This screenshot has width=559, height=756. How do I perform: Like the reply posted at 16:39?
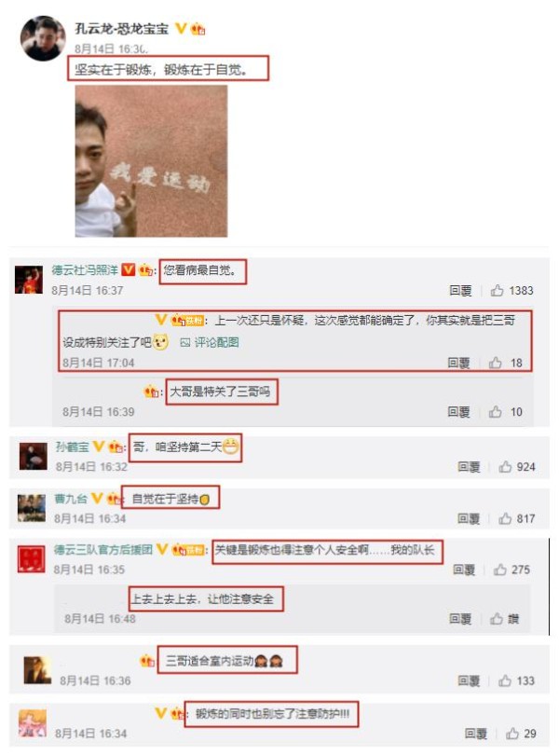click(x=496, y=412)
